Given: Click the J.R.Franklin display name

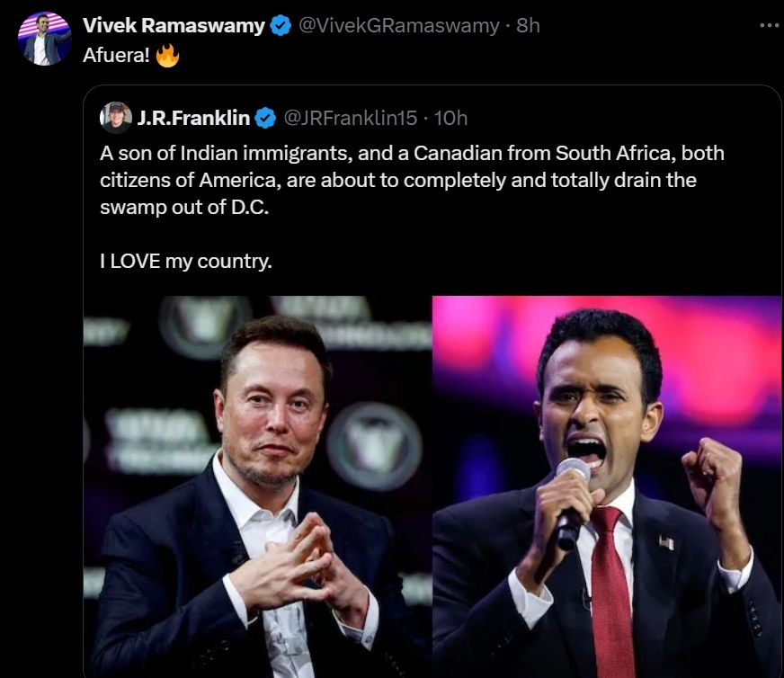Looking at the screenshot, I should [x=193, y=118].
